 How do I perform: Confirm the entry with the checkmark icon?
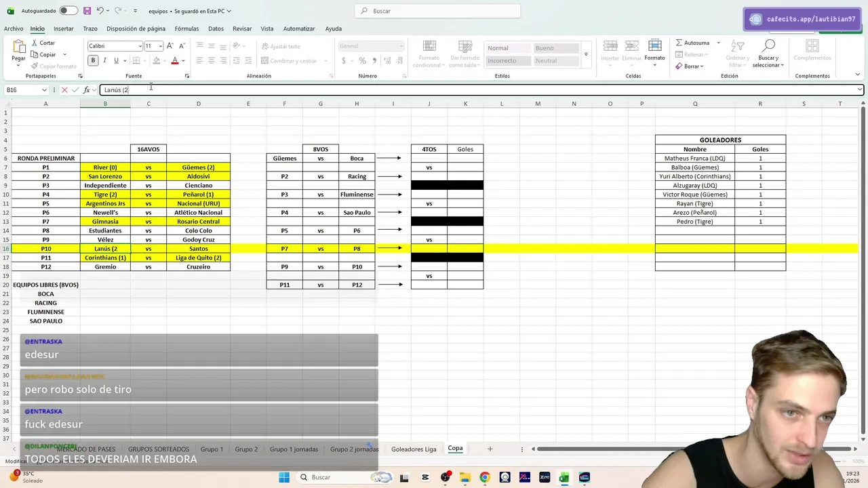[x=75, y=89]
